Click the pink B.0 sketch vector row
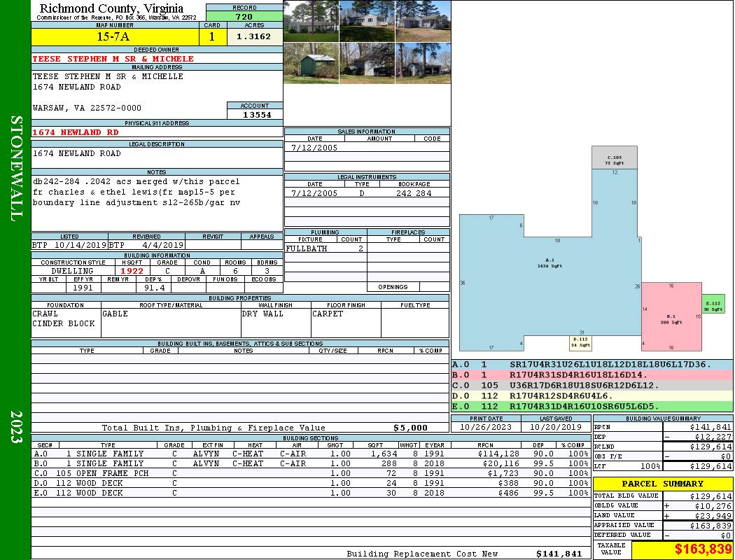 (592, 375)
